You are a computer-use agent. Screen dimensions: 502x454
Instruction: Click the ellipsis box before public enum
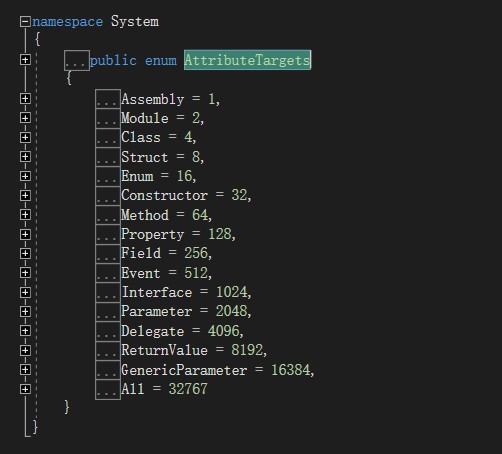[x=77, y=60]
